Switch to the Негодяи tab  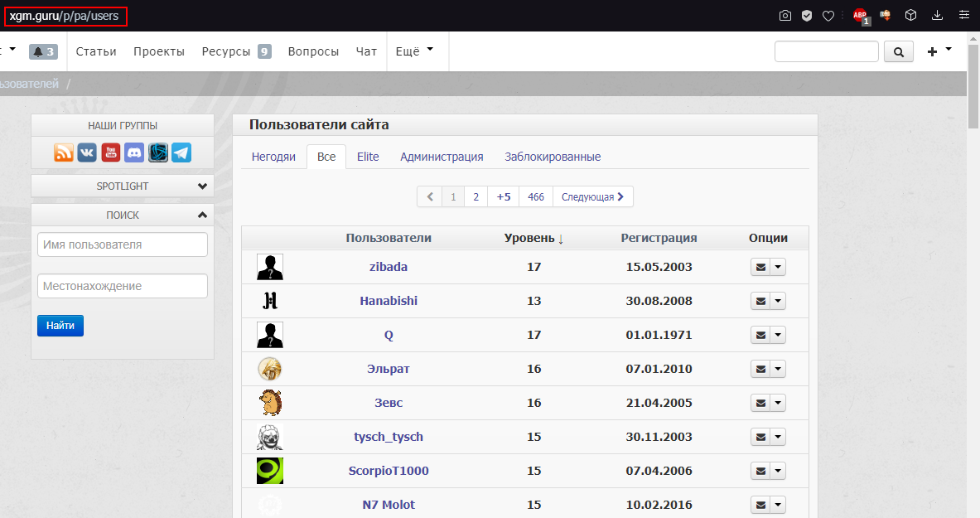(273, 157)
